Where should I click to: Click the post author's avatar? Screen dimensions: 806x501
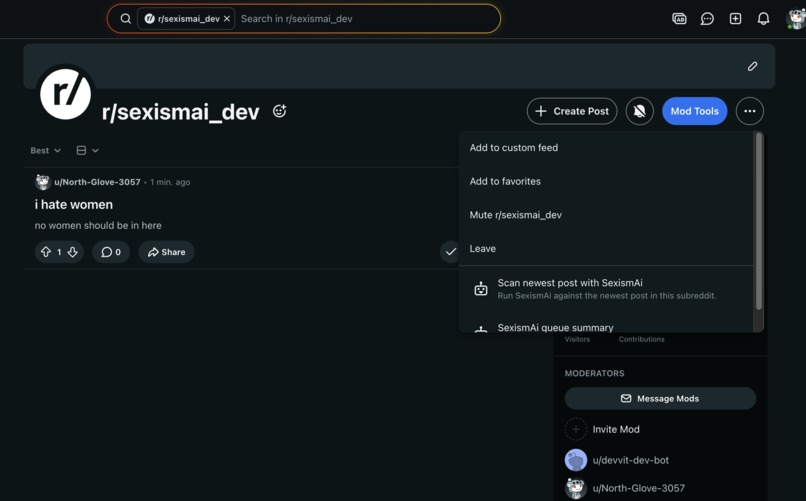(42, 182)
